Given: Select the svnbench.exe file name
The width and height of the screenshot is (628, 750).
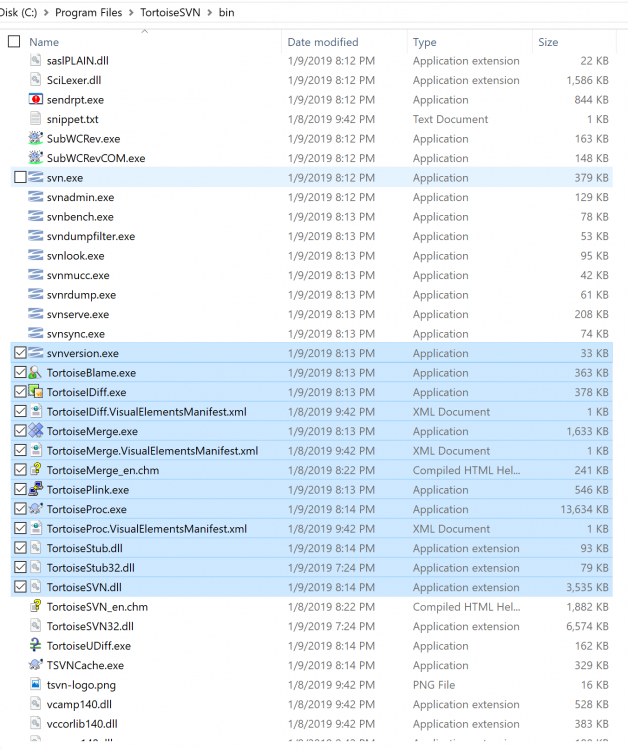Looking at the screenshot, I should coord(80,217).
